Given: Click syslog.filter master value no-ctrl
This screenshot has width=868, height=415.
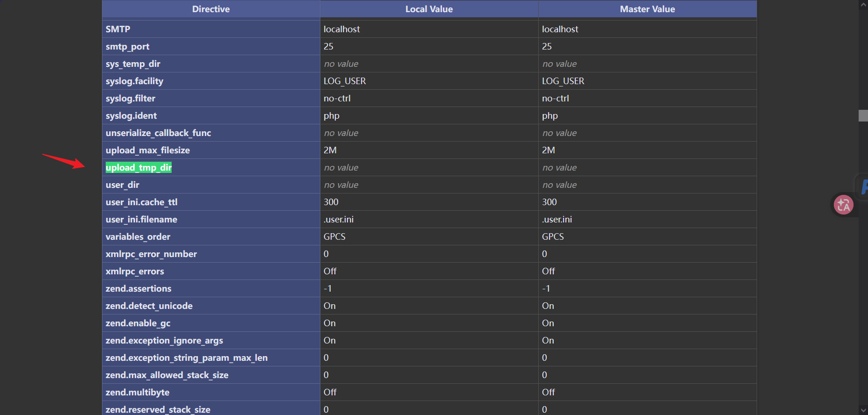Looking at the screenshot, I should [x=556, y=98].
